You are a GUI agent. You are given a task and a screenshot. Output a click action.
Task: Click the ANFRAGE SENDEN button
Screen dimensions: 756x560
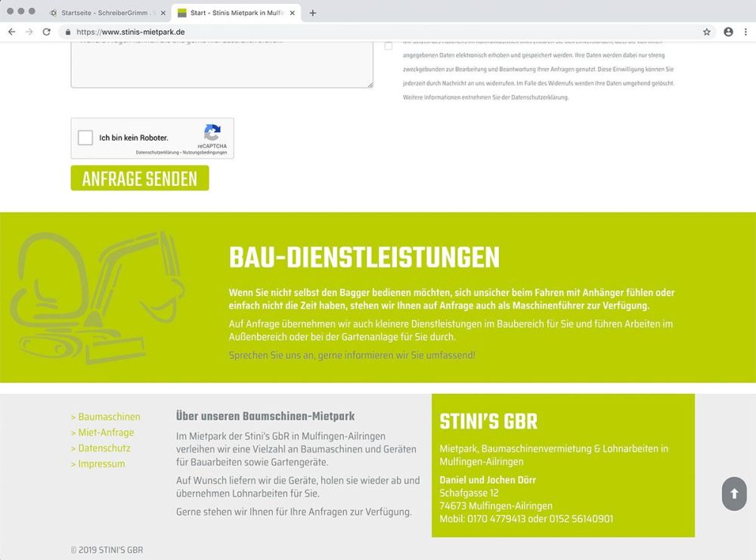point(139,178)
